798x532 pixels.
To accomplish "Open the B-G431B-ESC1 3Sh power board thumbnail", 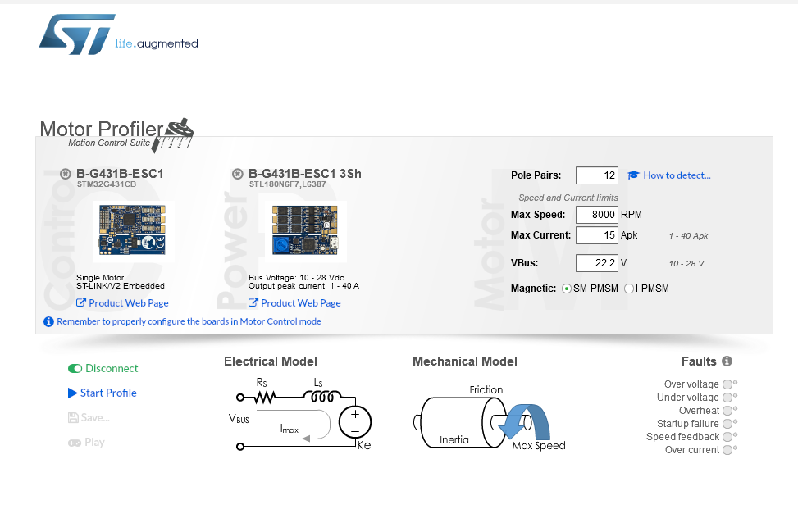I will click(305, 230).
